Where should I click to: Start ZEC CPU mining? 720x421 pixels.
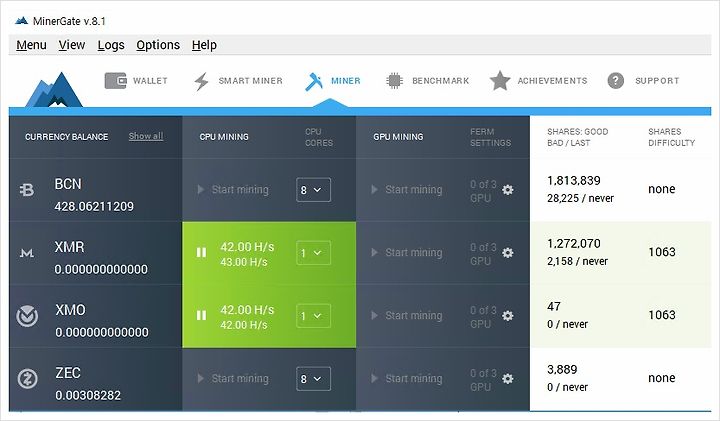[x=233, y=378]
